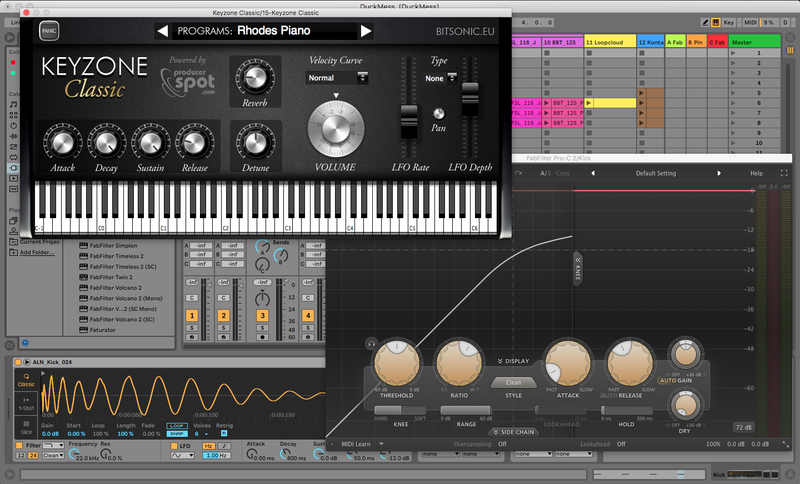Viewport: 800px width, 484px height.
Task: Toggle AUTO GAIN label in Pro-C 2
Action: click(x=676, y=380)
